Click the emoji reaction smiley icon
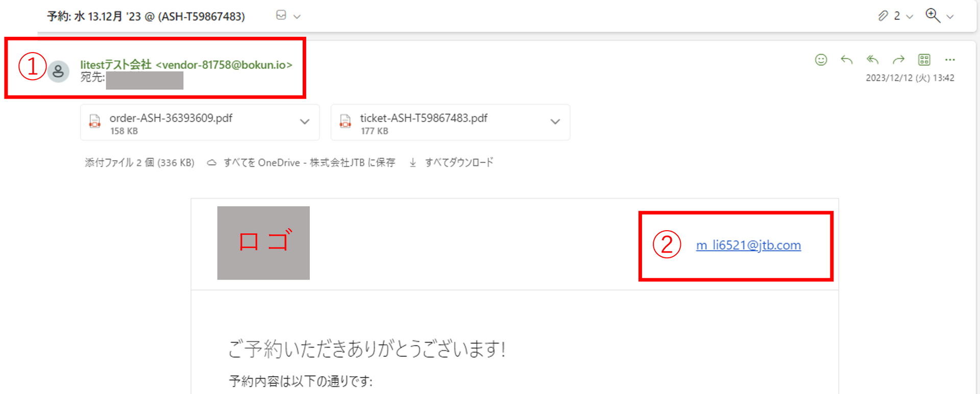Image resolution: width=980 pixels, height=394 pixels. coord(821,60)
